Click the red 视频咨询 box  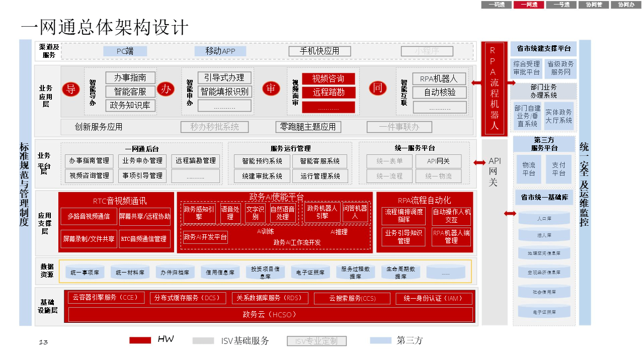point(329,78)
